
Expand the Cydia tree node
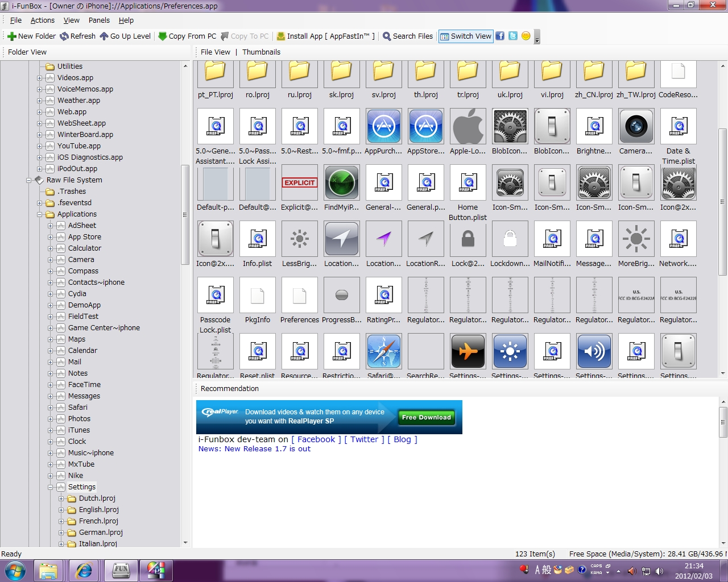click(50, 294)
